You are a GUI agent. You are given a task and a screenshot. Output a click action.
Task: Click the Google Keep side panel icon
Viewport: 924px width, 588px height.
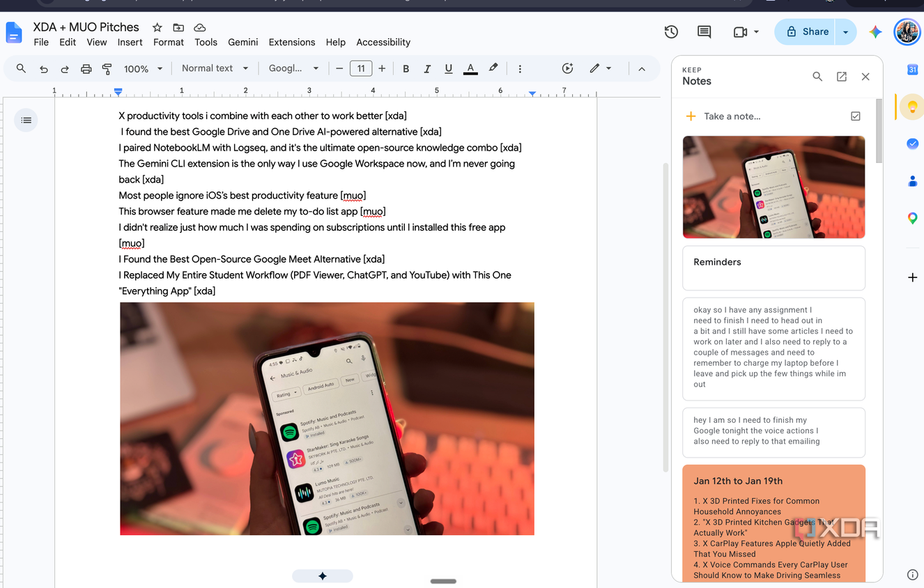click(912, 107)
